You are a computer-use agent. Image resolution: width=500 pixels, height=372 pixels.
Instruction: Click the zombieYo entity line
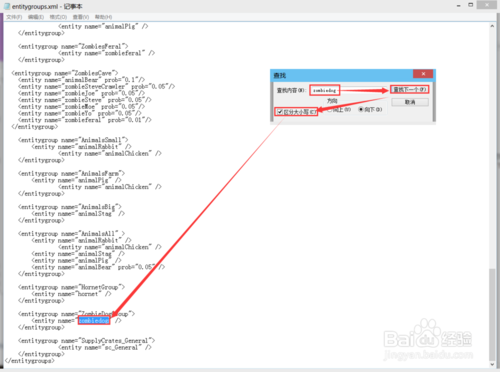[x=80, y=113]
